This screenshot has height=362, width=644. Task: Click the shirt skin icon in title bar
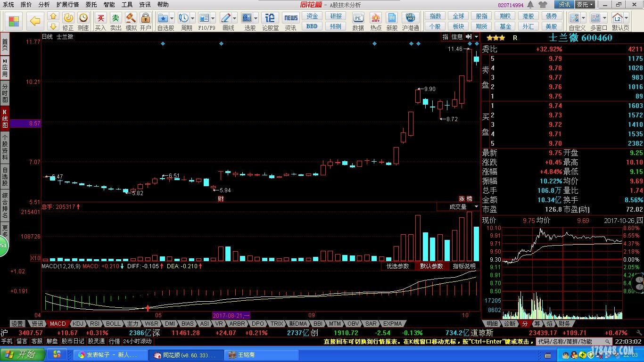pos(543,5)
